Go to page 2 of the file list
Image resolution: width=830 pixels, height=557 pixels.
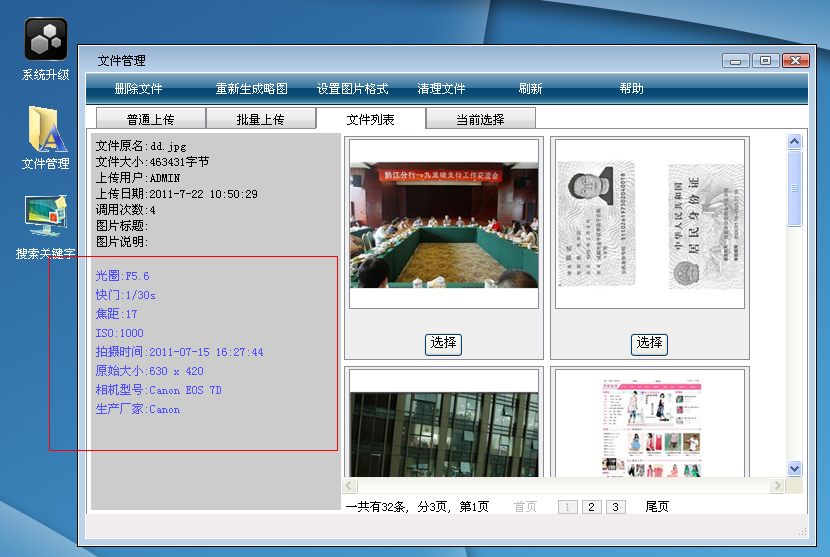[591, 507]
